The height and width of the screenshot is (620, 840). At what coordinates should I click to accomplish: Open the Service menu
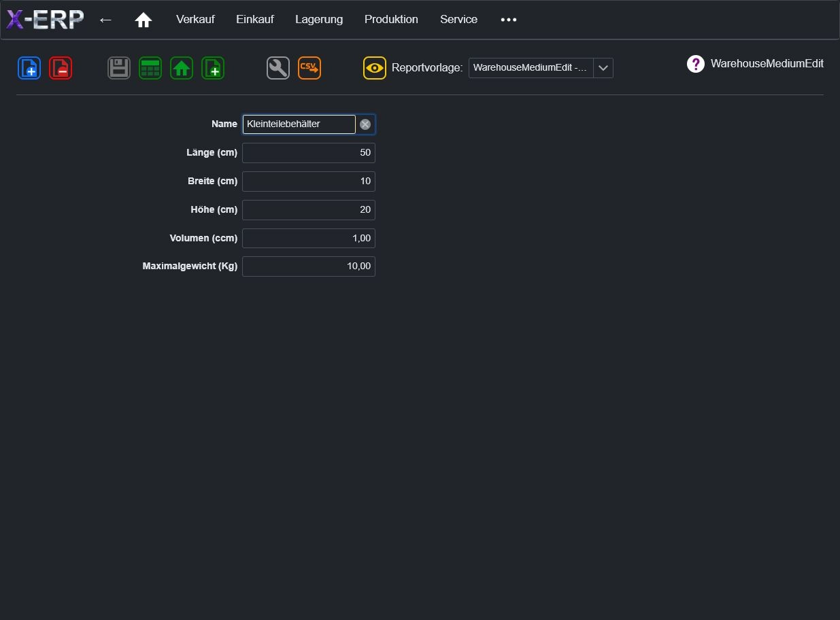pyautogui.click(x=458, y=20)
